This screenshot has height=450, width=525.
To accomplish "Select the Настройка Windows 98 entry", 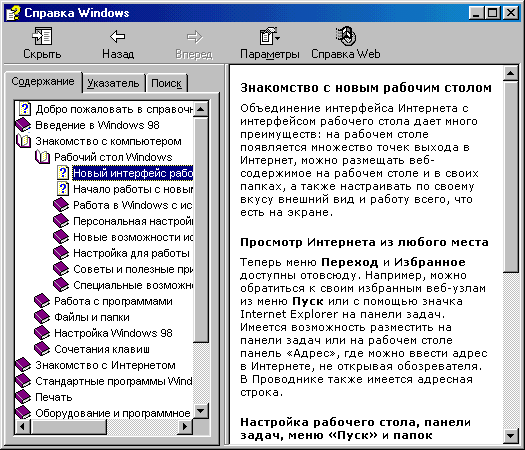I will click(x=113, y=333).
